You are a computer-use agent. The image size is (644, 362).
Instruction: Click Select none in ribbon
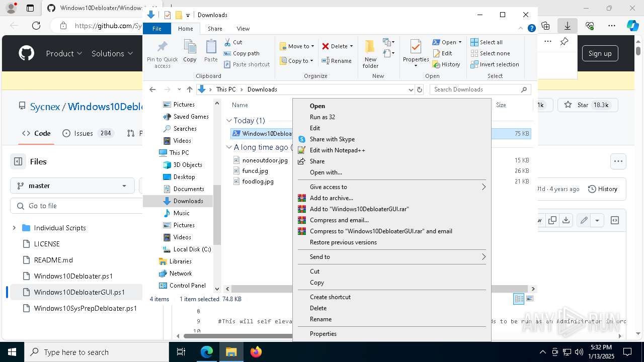[x=490, y=53]
